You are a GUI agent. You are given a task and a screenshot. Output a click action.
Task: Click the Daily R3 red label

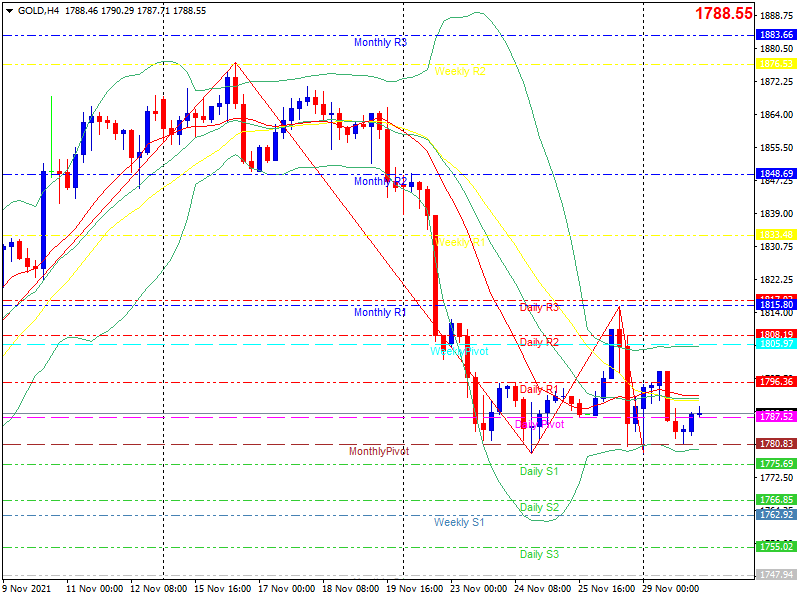pyautogui.click(x=539, y=307)
